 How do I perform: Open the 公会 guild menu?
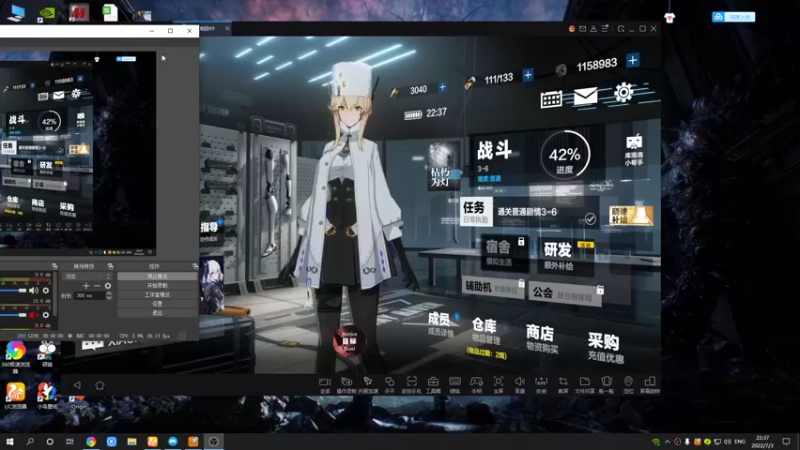[x=566, y=293]
